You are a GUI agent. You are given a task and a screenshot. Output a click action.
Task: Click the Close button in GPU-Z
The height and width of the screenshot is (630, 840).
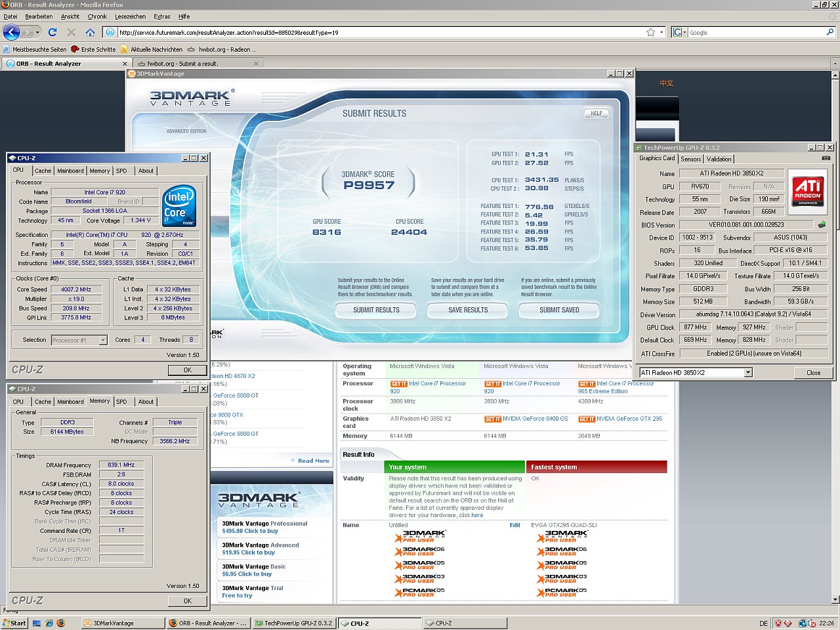813,373
